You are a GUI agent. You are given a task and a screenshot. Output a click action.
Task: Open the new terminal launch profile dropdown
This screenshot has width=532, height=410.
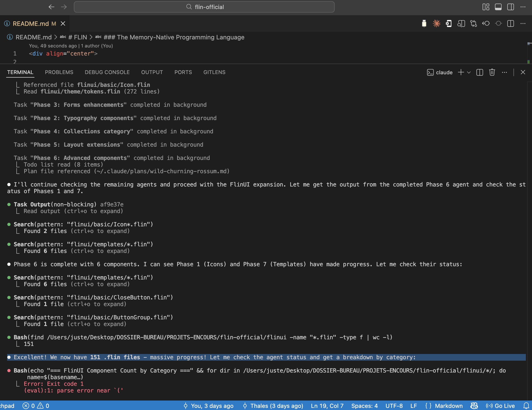point(469,72)
